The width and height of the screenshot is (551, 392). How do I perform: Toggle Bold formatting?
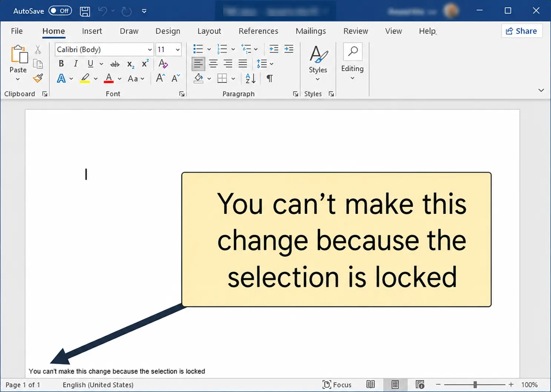pyautogui.click(x=62, y=64)
